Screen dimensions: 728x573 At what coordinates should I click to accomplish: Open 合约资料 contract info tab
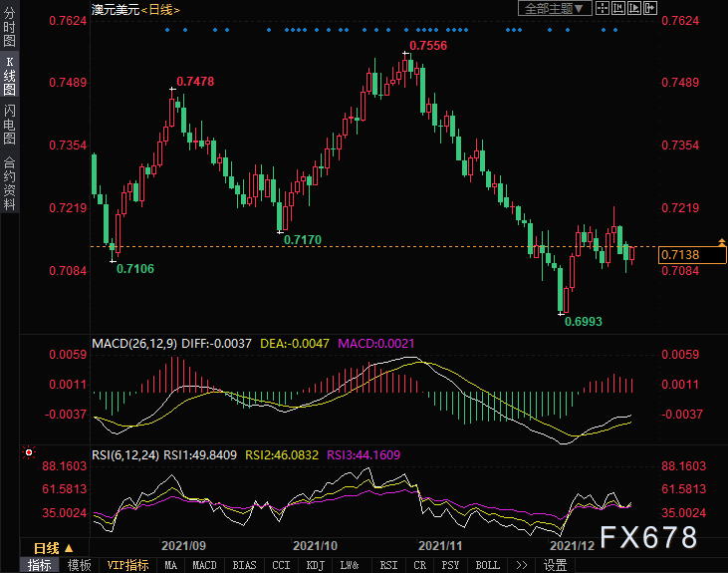9,183
